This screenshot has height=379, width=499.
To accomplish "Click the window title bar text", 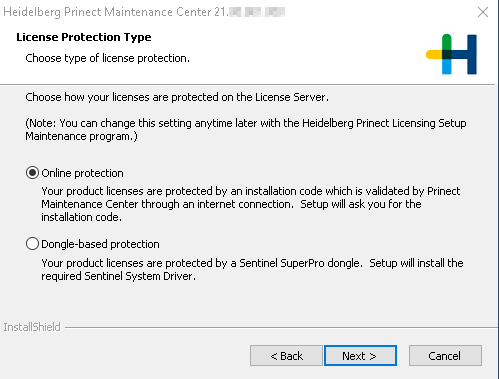I will click(116, 12).
